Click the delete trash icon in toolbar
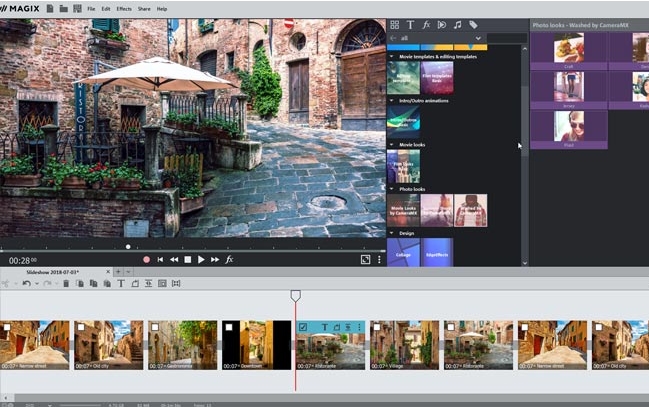The image size is (649, 407). (66, 284)
